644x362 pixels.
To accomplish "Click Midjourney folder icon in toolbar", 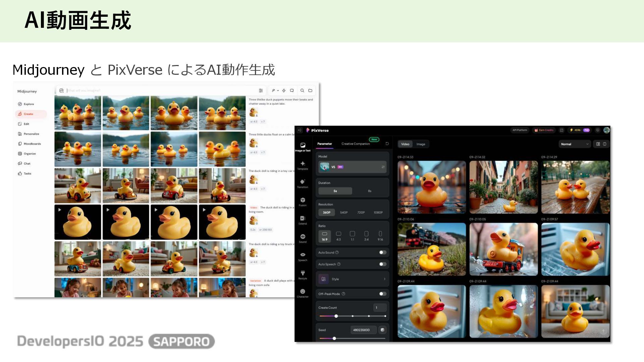I will 310,90.
